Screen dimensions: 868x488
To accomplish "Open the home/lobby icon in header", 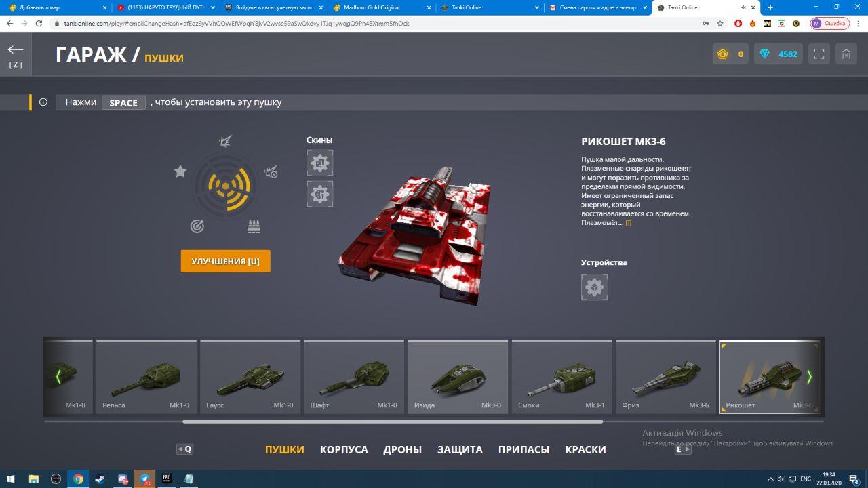I will (846, 54).
